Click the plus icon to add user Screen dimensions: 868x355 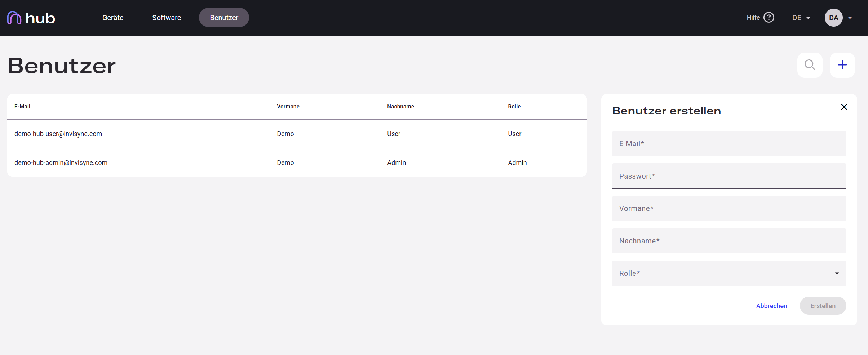click(842, 65)
